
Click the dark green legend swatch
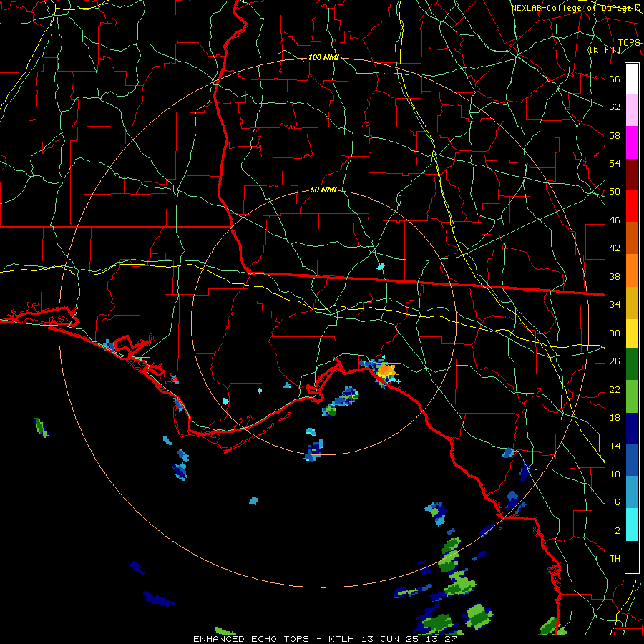click(x=632, y=364)
